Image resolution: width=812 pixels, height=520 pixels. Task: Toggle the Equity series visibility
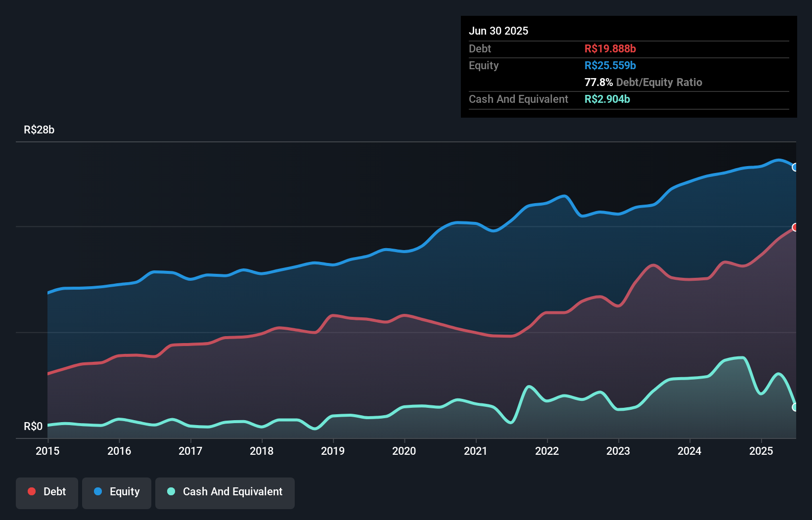pos(116,492)
